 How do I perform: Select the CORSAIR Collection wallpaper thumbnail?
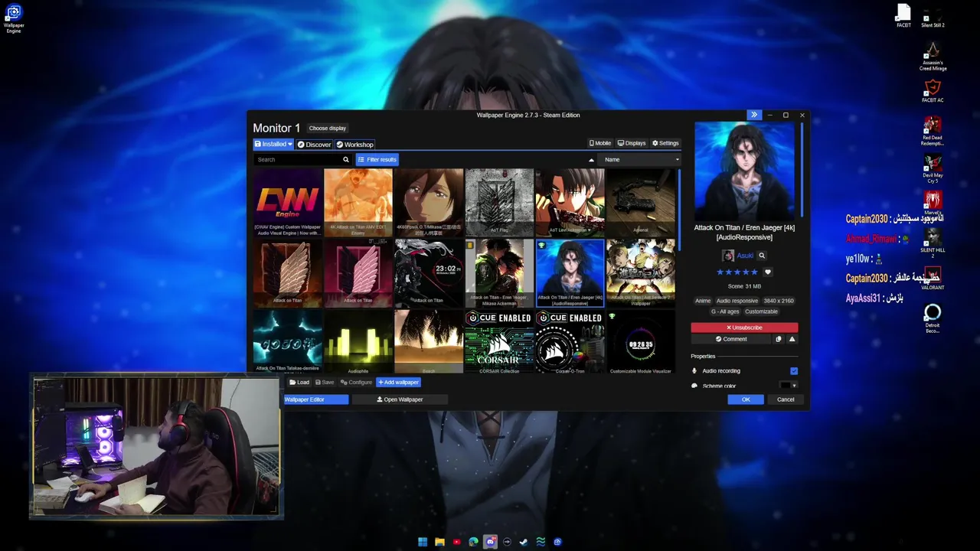[499, 342]
